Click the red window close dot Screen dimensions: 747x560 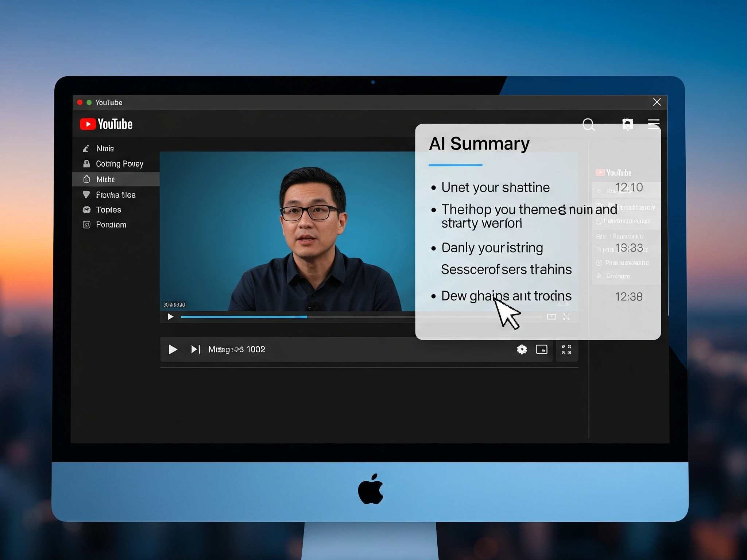click(x=80, y=102)
